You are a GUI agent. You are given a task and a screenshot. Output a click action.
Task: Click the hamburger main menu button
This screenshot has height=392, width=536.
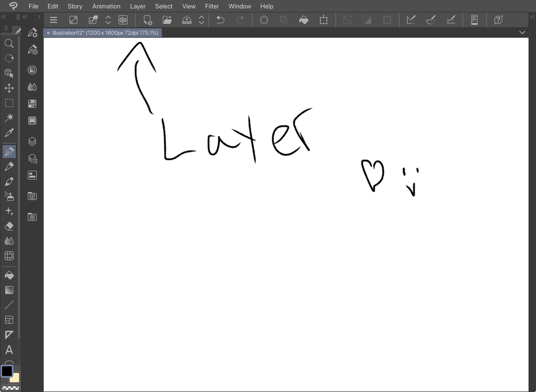54,20
